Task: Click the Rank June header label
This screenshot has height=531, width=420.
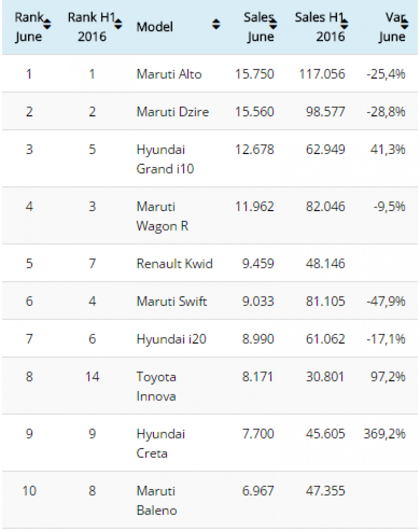Action: (x=29, y=27)
